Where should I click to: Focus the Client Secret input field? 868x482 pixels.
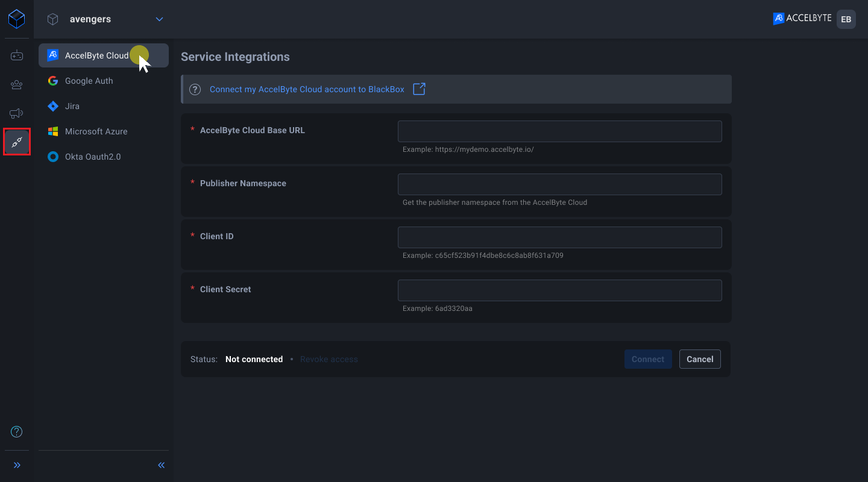point(560,290)
